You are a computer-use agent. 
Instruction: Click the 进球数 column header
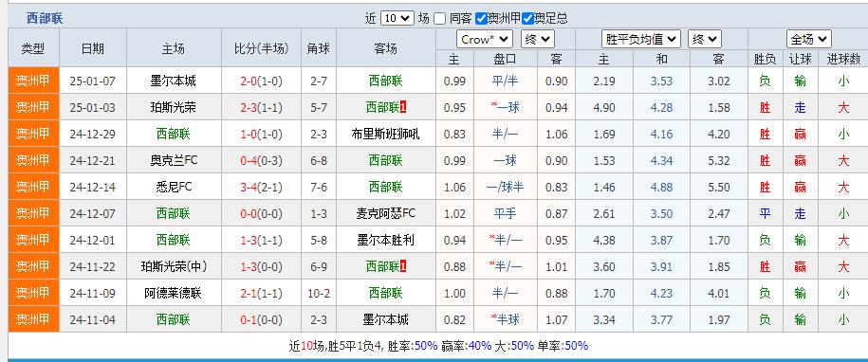coord(843,59)
